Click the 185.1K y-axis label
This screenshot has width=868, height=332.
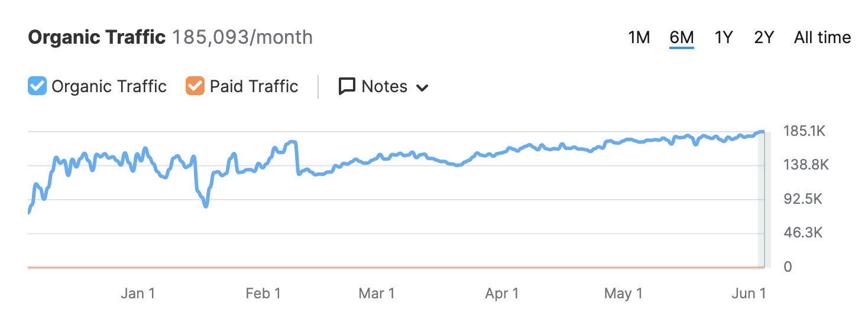(803, 131)
